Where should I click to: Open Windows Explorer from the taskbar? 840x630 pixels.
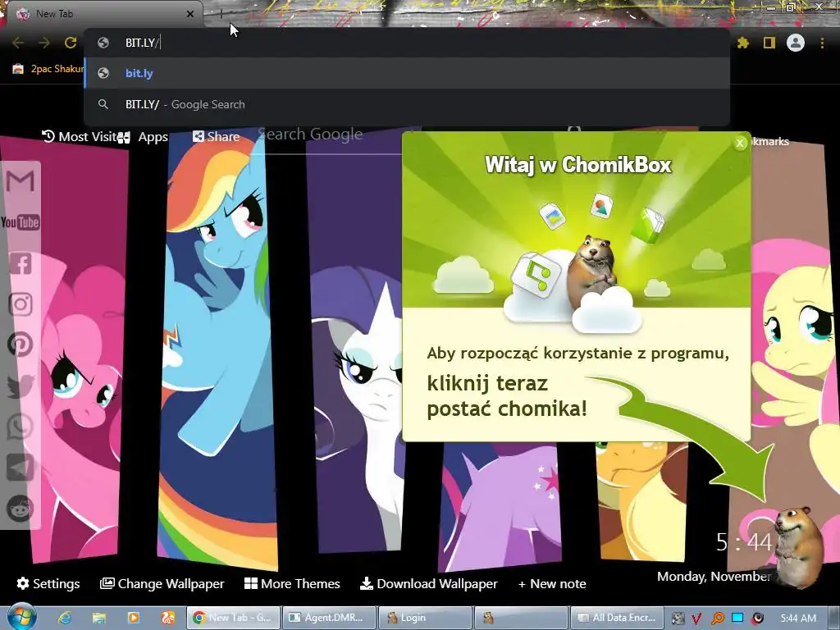pyautogui.click(x=98, y=618)
